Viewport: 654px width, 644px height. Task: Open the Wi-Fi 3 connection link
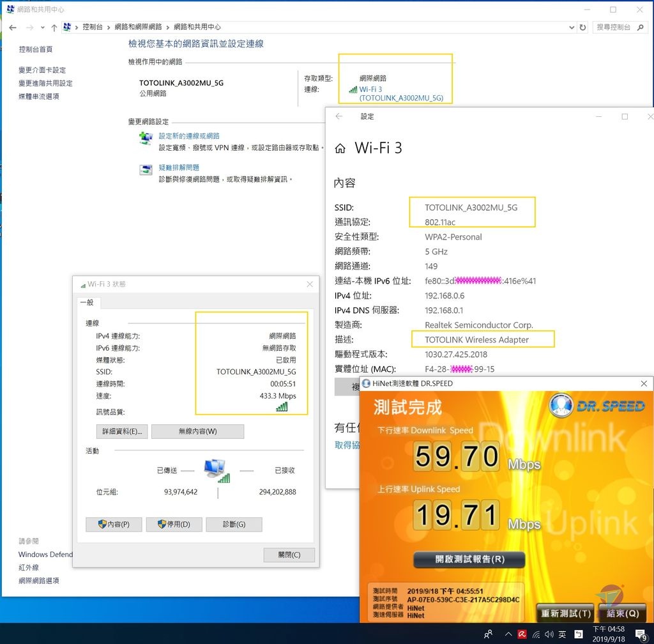point(400,93)
